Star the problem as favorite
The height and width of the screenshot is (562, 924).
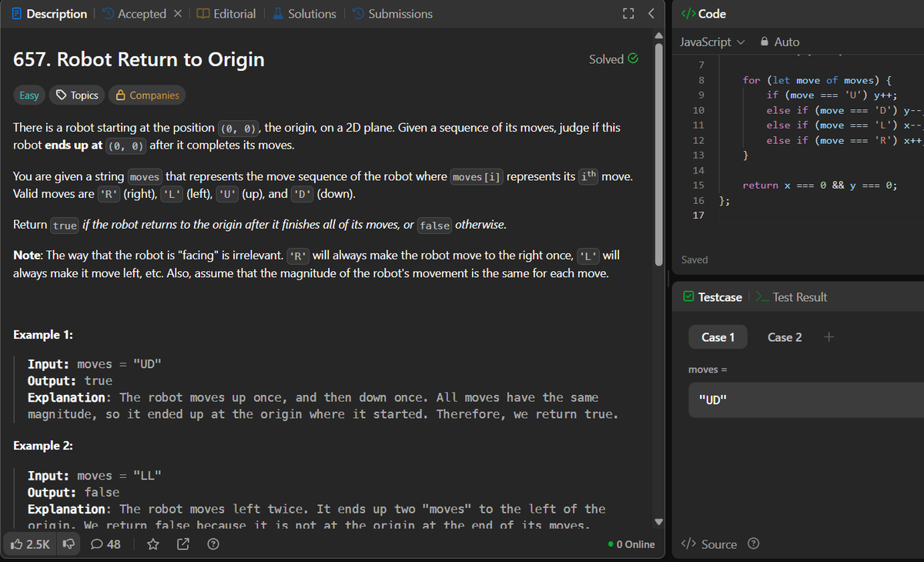152,544
